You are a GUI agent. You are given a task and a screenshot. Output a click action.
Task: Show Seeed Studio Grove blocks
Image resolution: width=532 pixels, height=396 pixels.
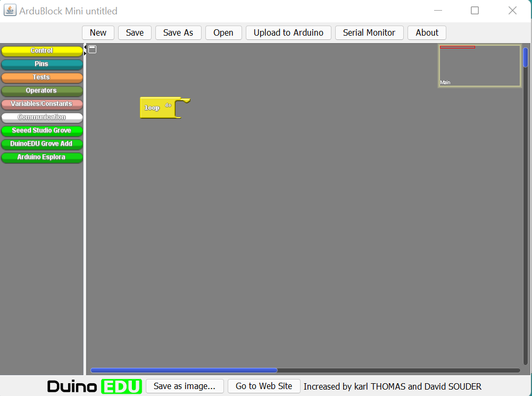[41, 131]
